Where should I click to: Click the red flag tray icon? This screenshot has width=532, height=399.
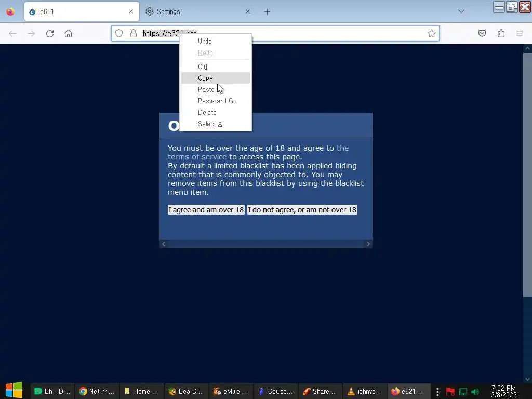tap(450, 392)
